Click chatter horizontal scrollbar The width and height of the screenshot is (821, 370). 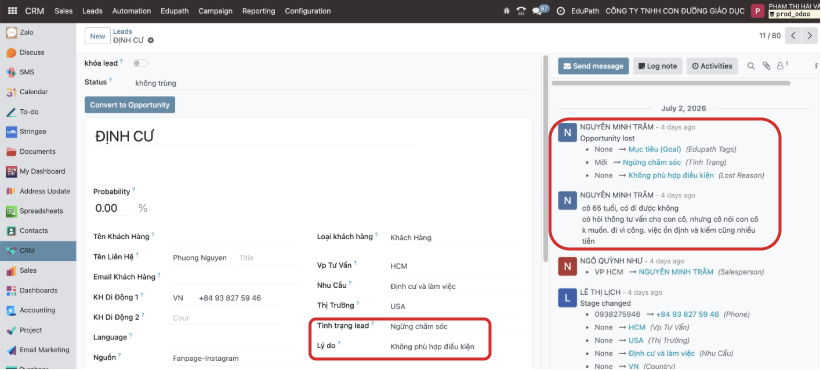[x=671, y=83]
